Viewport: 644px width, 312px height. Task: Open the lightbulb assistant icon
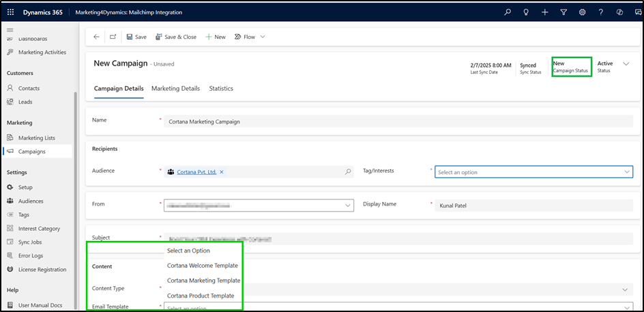526,12
